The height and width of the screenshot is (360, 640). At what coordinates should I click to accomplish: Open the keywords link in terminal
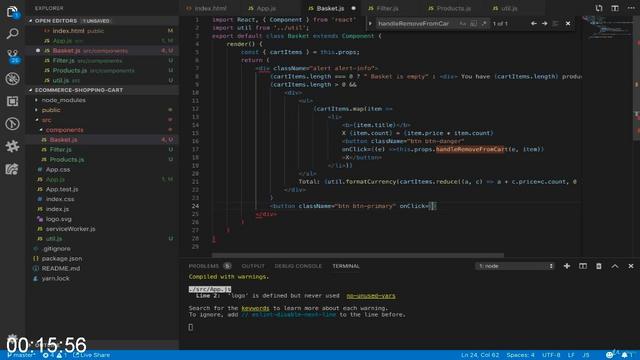click(x=255, y=309)
